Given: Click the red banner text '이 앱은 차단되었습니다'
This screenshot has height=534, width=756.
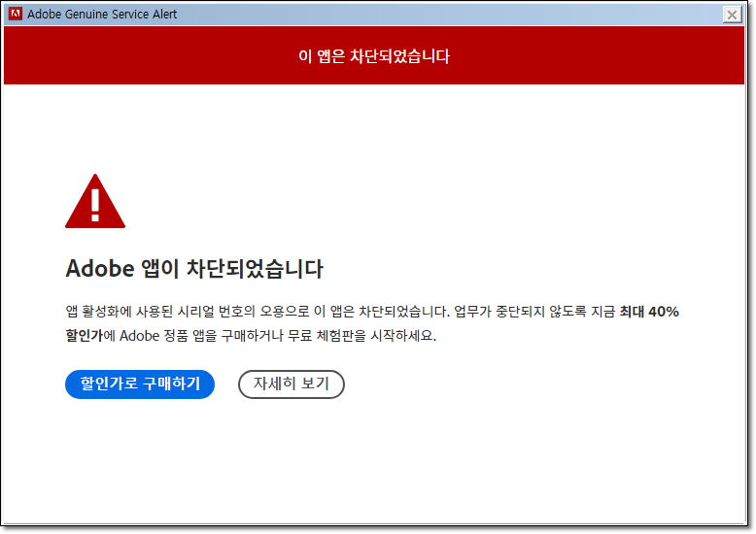Looking at the screenshot, I should click(374, 56).
